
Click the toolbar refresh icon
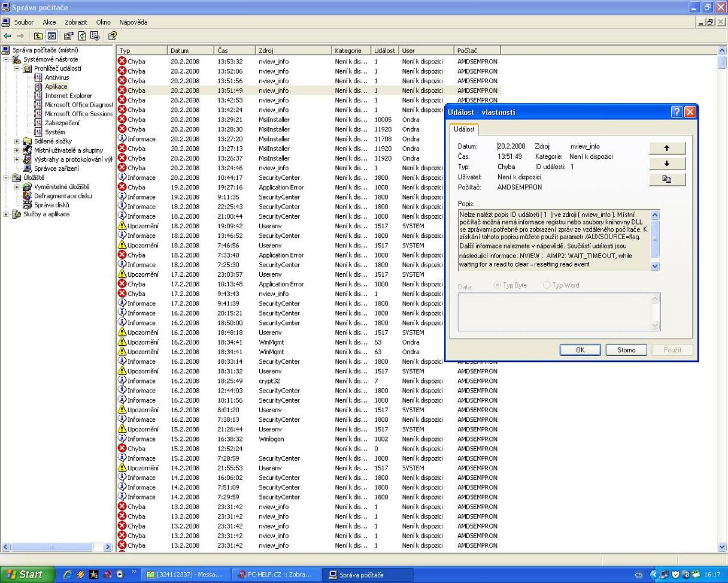[x=82, y=36]
